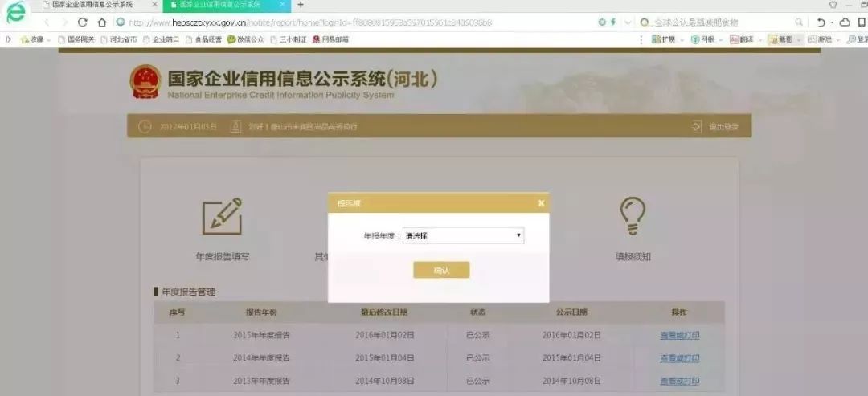Click the skin shirt icon in title bar
Screen dimensions: 868x396
click(833, 5)
